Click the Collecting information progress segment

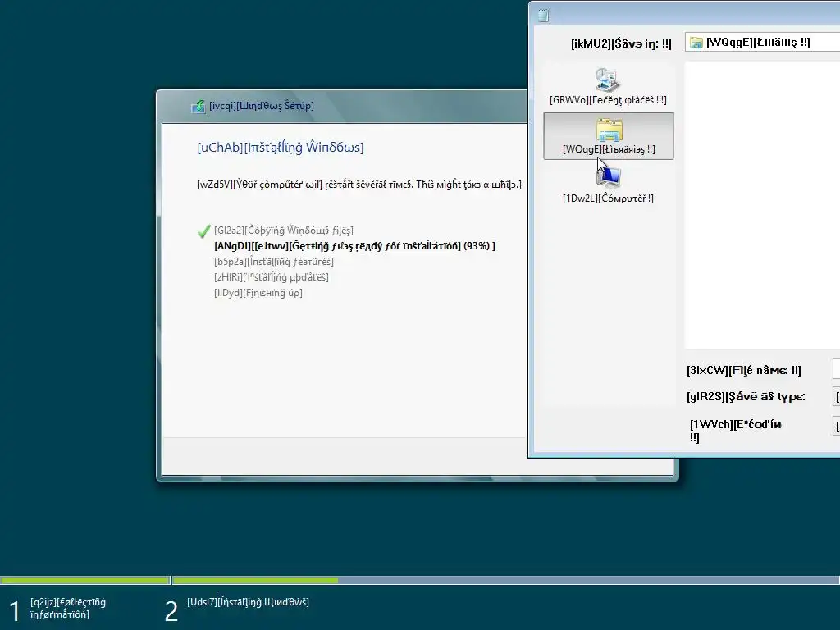pyautogui.click(x=85, y=580)
